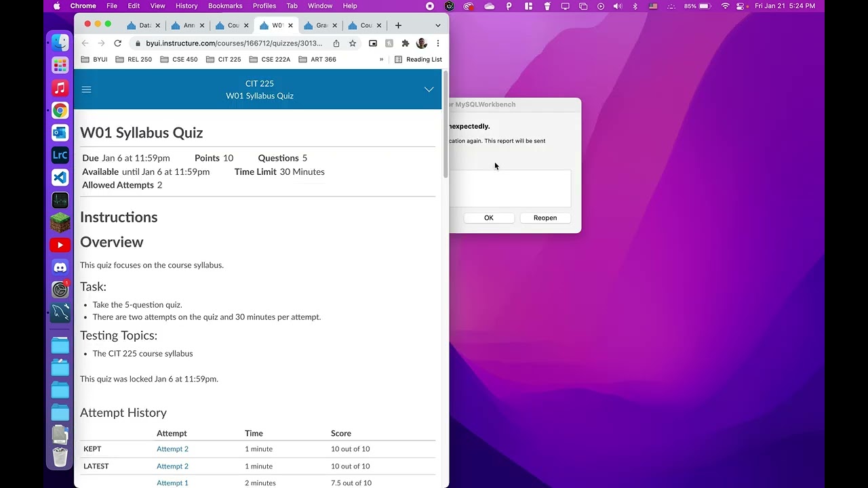Launch Lightroom Classic from the Dock

point(60,155)
